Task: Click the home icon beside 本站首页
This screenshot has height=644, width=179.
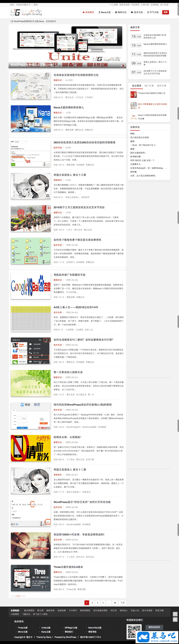Action: point(84,12)
